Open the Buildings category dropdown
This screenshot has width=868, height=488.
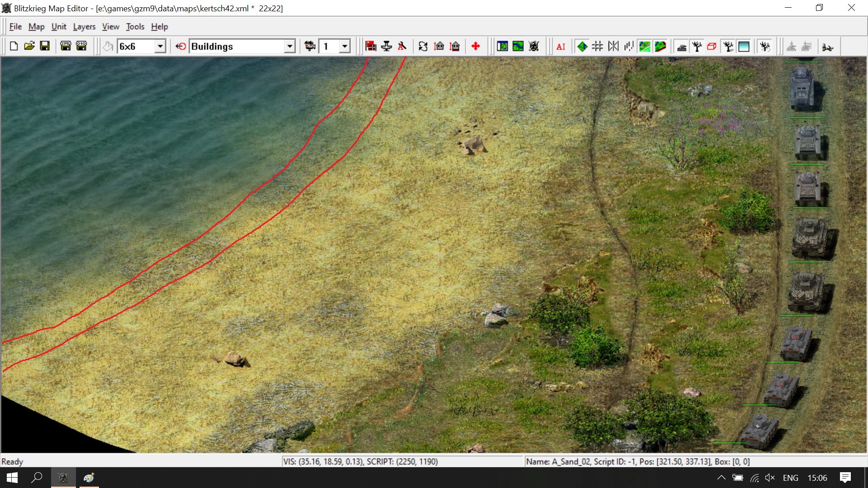click(x=290, y=46)
